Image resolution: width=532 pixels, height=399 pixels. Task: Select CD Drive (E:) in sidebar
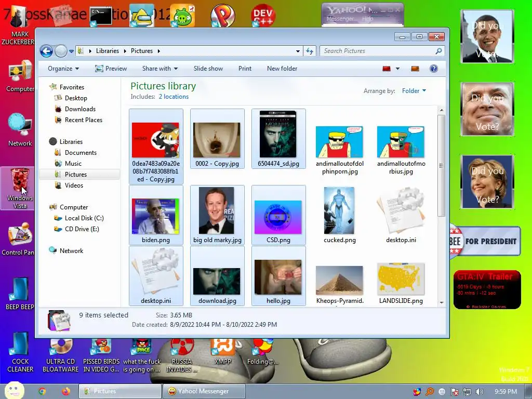click(x=82, y=229)
